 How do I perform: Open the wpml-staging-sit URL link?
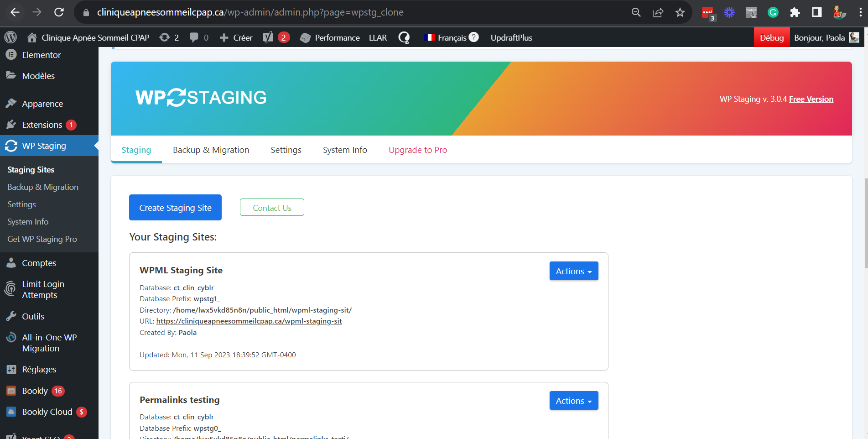(249, 321)
